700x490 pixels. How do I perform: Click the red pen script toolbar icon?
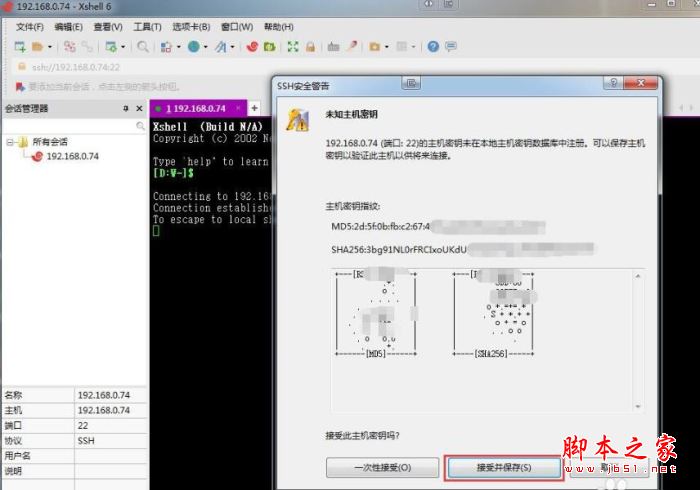click(352, 46)
